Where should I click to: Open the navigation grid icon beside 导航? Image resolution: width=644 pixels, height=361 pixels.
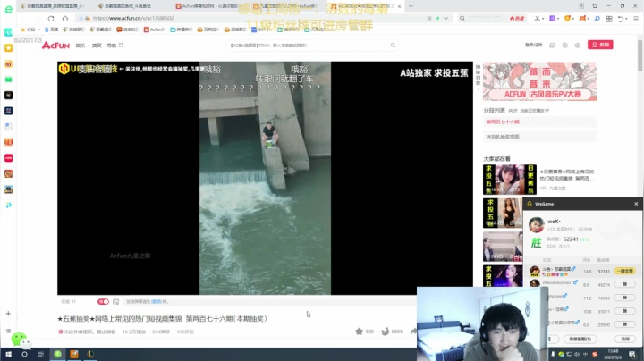(121, 45)
